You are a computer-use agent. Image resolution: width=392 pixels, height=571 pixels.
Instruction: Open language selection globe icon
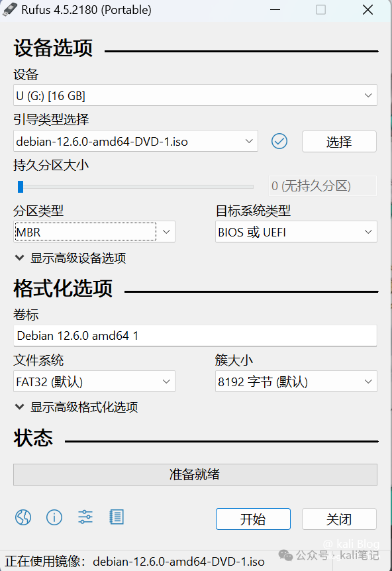(x=23, y=517)
